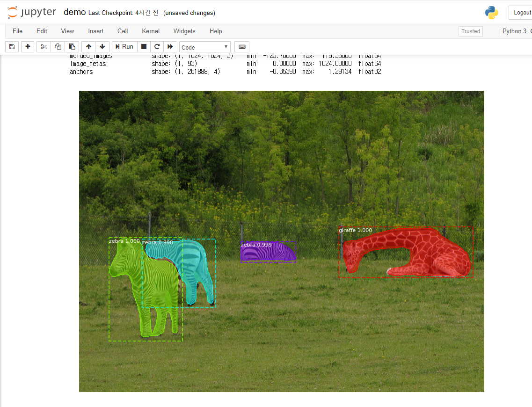The width and height of the screenshot is (532, 407).
Task: Open the Insert menu
Action: pos(95,31)
